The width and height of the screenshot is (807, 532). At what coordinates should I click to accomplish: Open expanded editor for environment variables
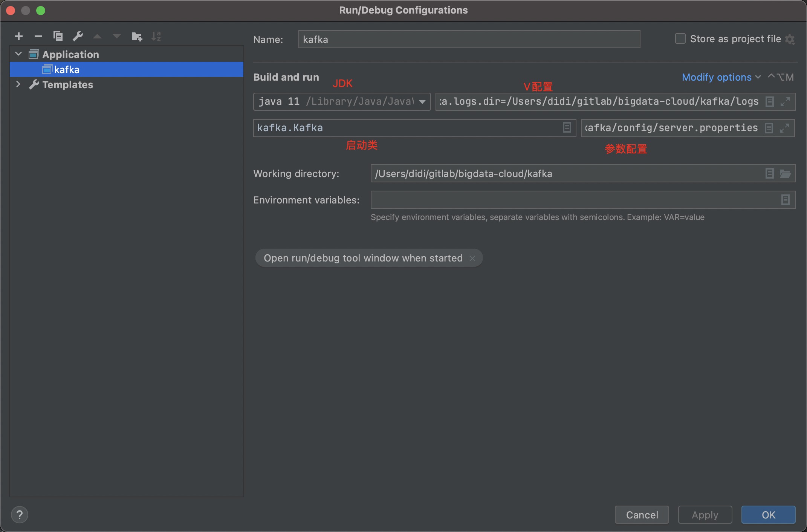(x=785, y=200)
